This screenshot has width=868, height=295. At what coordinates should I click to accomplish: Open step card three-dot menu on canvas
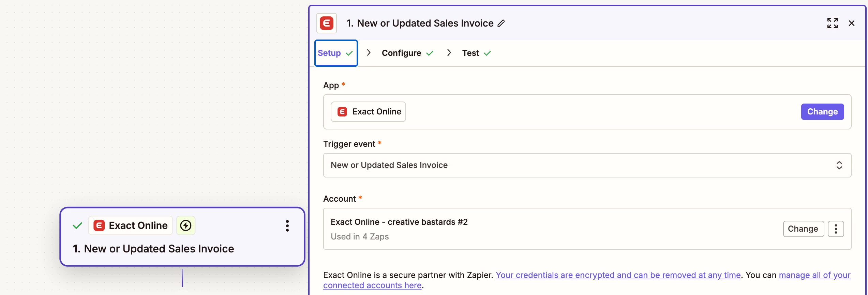point(287,226)
